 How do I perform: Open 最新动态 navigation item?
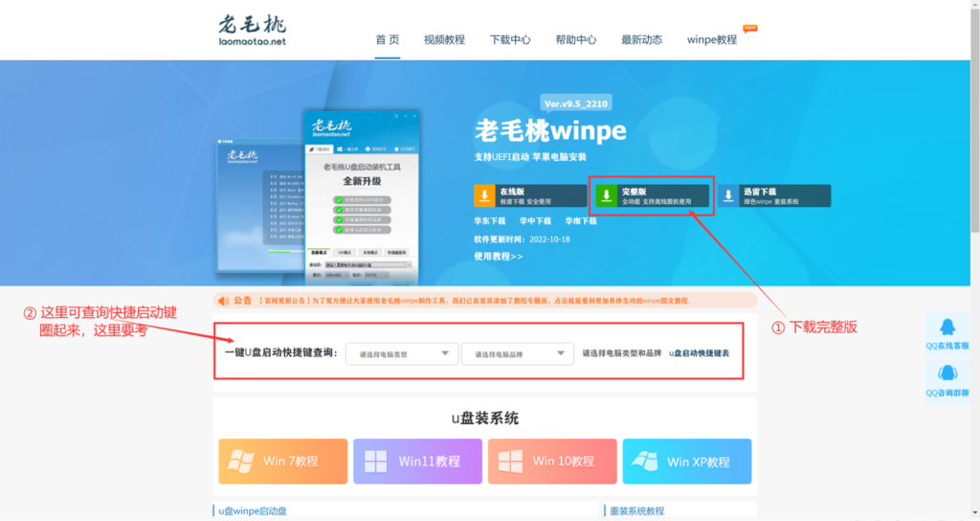pyautogui.click(x=641, y=40)
